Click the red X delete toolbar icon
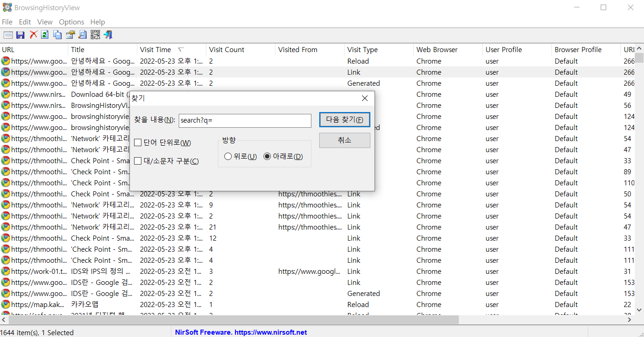The image size is (644, 337). click(33, 35)
